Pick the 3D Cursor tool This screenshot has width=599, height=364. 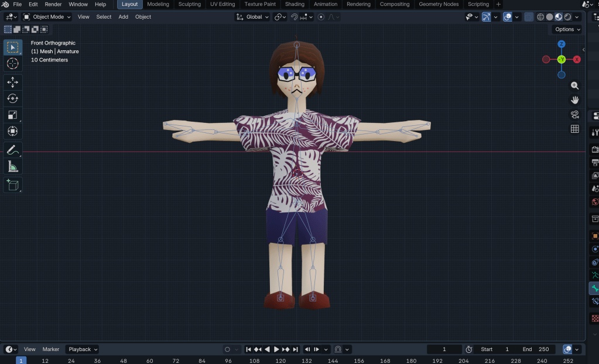(13, 63)
